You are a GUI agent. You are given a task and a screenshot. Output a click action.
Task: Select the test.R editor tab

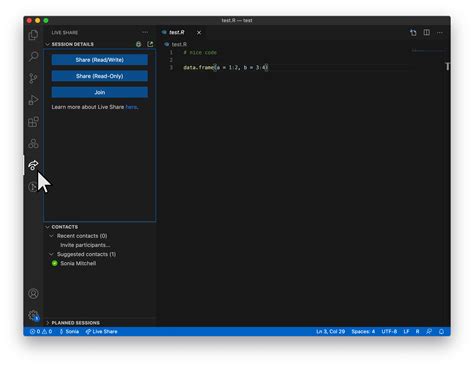[x=177, y=32]
